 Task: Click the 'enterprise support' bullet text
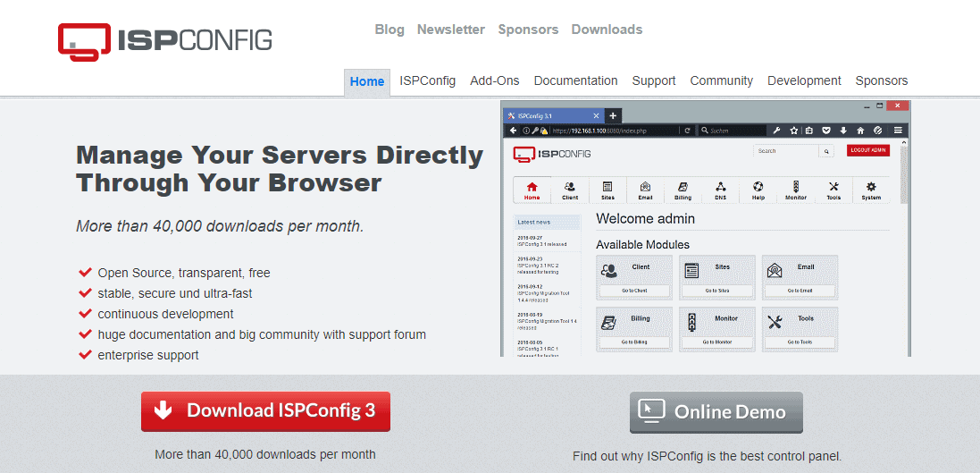(148, 355)
